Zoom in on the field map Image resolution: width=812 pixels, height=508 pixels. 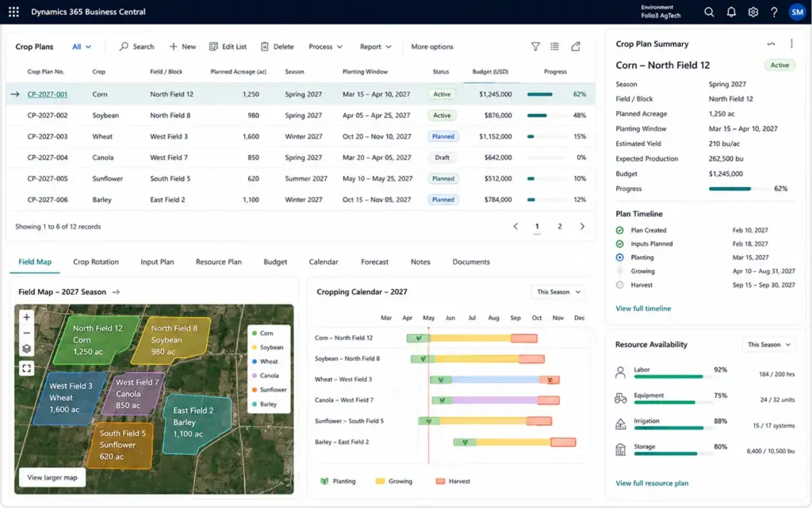26,317
